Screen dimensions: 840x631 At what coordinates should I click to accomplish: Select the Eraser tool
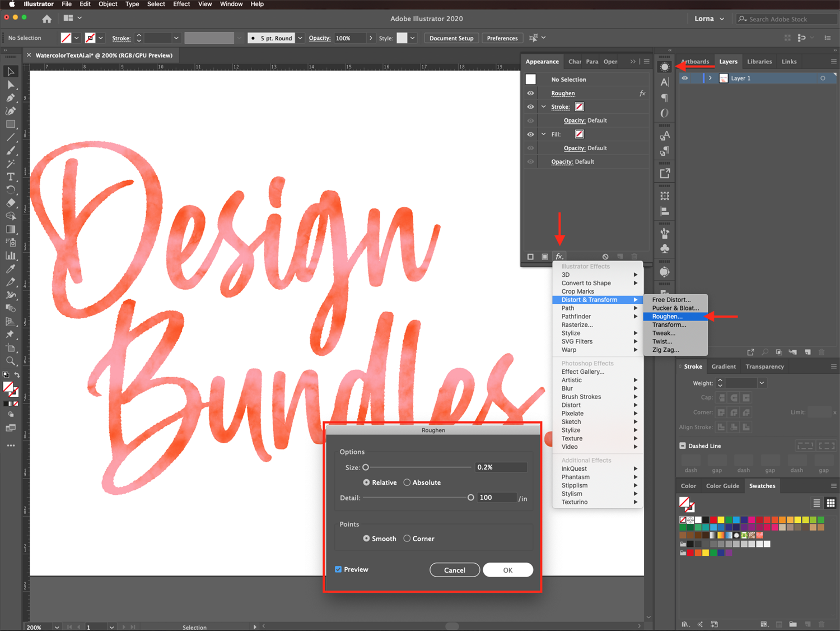(11, 203)
